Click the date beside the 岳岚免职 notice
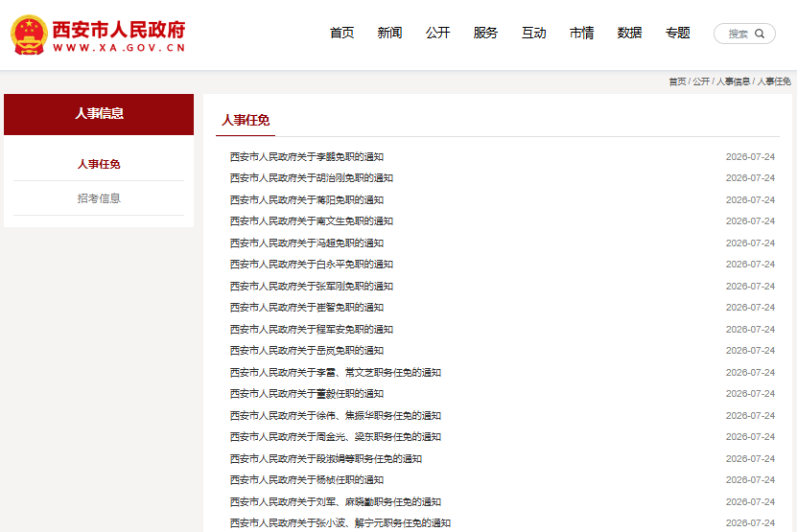Viewport: 797px width, 532px height. [750, 351]
